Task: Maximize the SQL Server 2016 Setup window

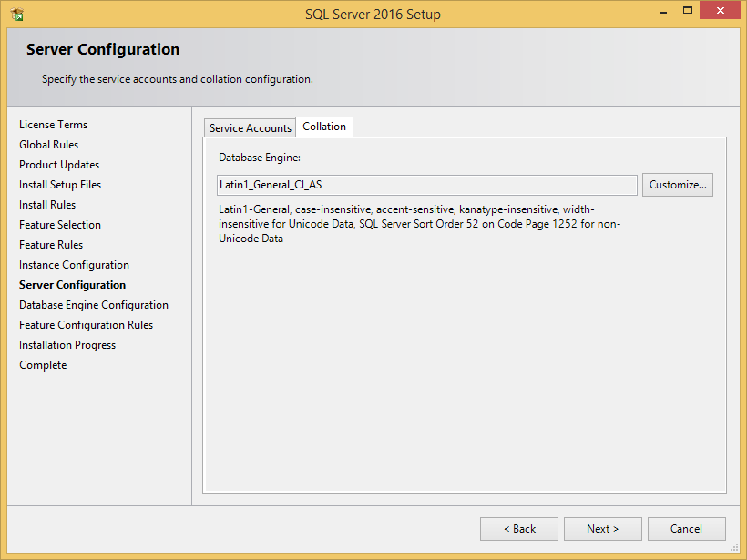Action: tap(688, 11)
